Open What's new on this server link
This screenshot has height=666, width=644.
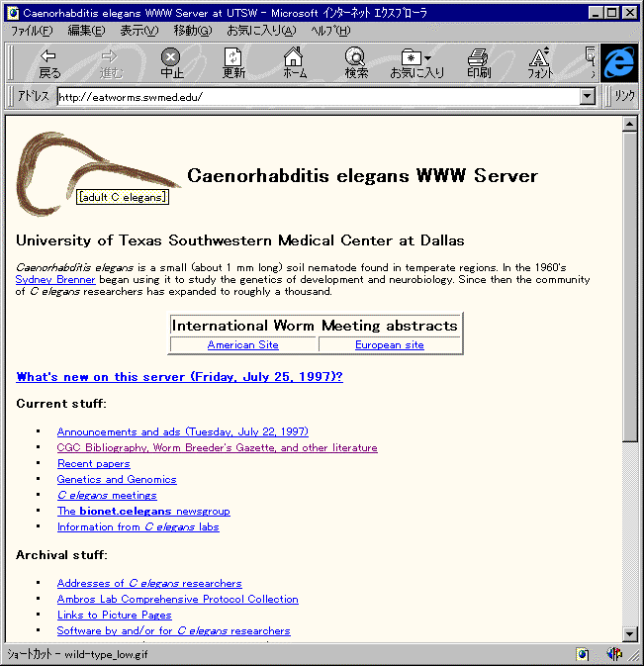click(x=179, y=377)
